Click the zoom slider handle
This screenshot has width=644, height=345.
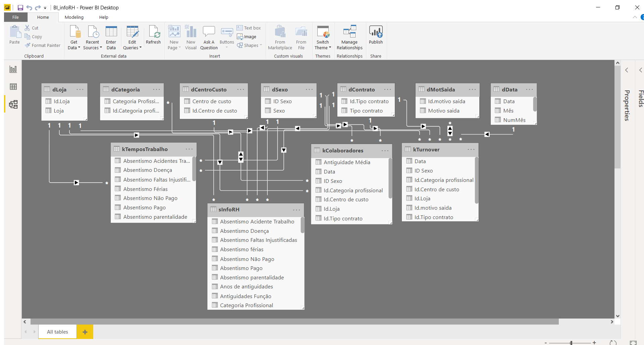pos(571,343)
